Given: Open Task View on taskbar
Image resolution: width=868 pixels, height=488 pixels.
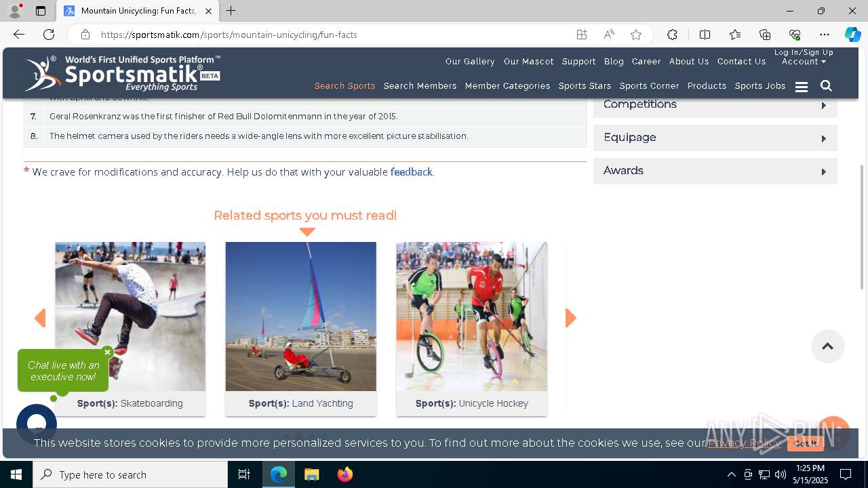Looking at the screenshot, I should (244, 474).
